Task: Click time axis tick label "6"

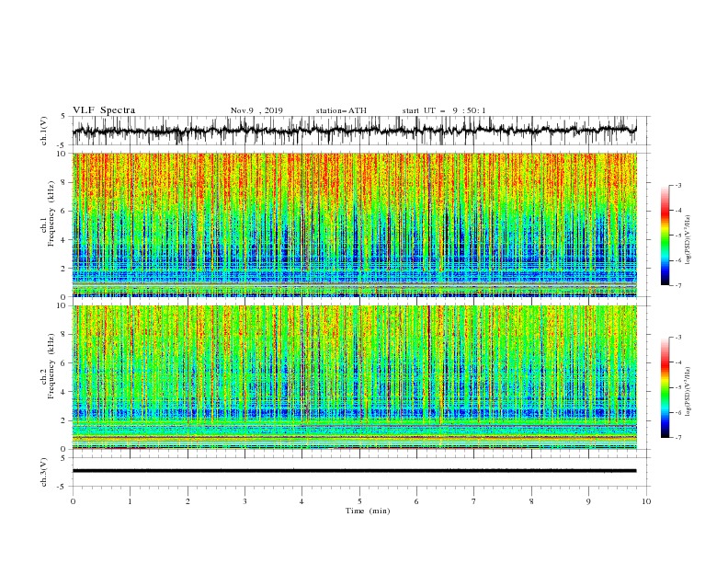Action: 416,501
